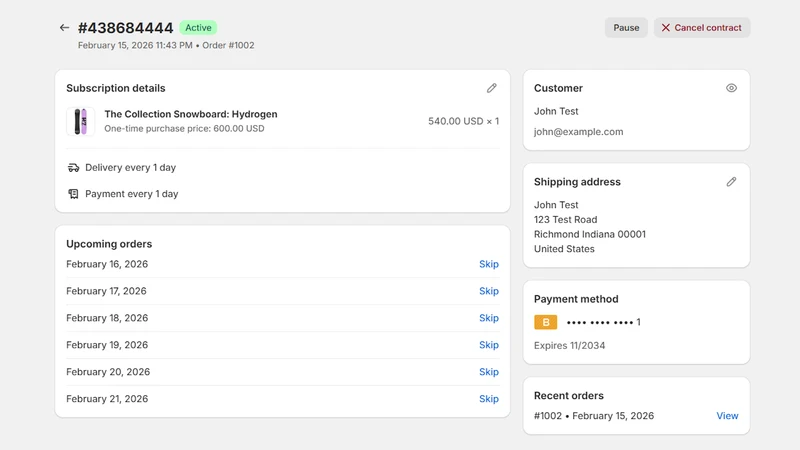This screenshot has height=450, width=800.
Task: Click the payment receipt icon
Action: (x=73, y=194)
